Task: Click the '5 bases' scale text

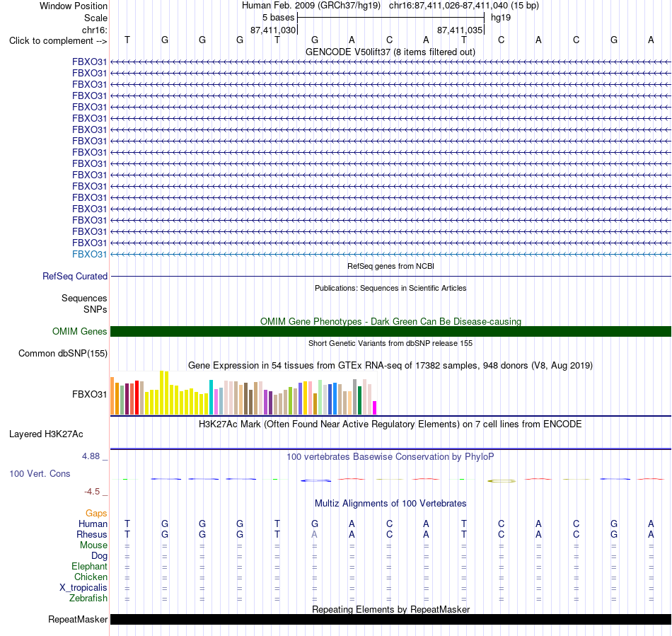Action: (x=278, y=18)
